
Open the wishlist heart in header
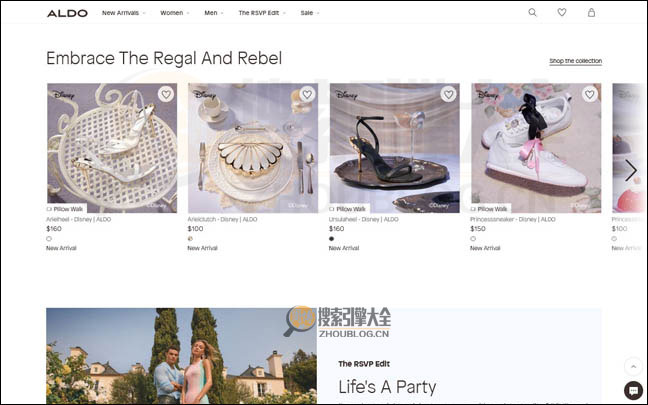point(561,13)
